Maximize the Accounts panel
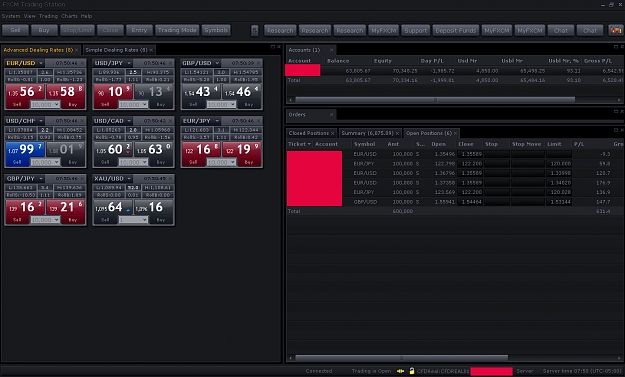This screenshot has width=625, height=377. (616, 47)
